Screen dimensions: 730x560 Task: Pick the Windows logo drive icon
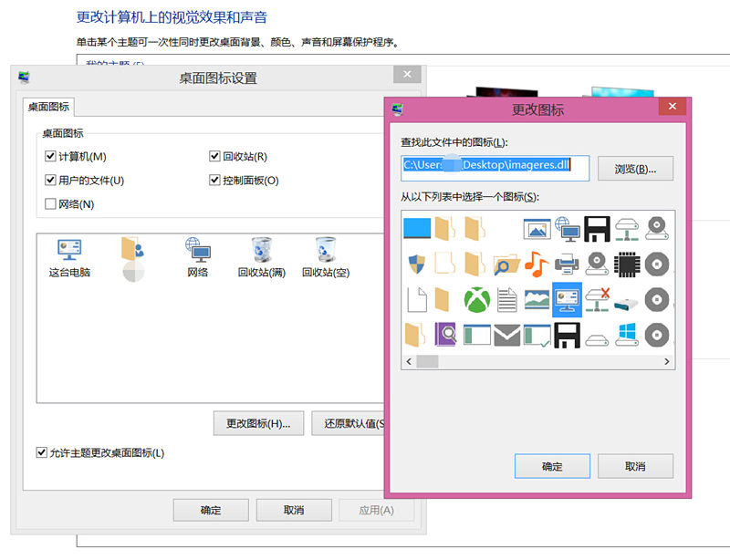627,335
